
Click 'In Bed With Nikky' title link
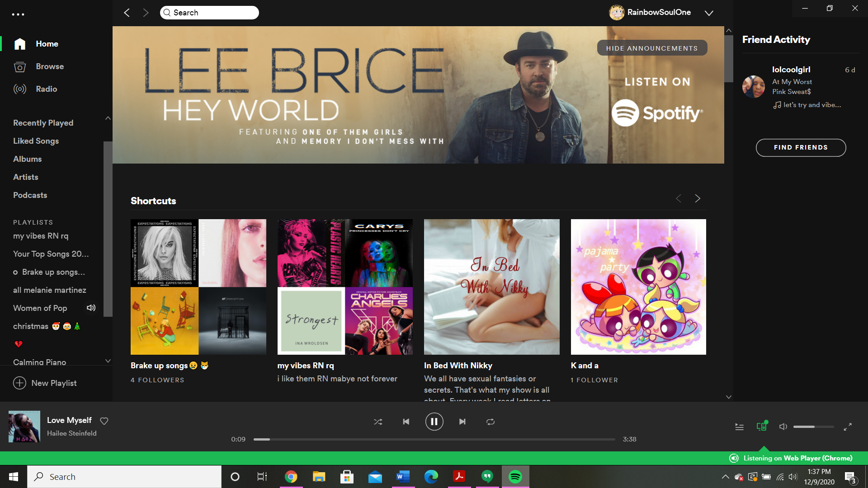coord(458,366)
